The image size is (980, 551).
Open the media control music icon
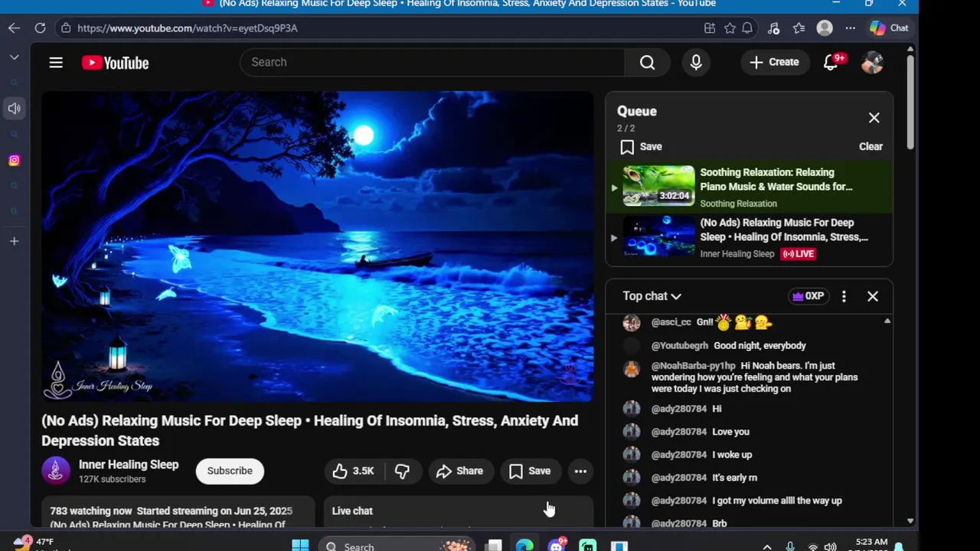coord(773,28)
